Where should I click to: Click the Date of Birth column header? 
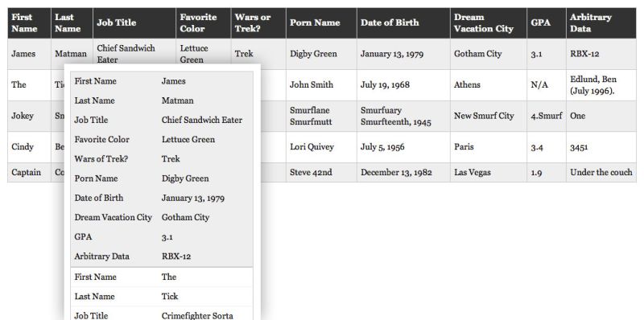[403, 23]
